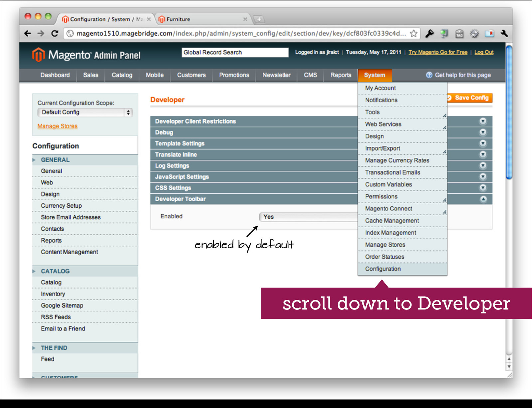
Task: Open the Sales menu
Action: coord(91,75)
